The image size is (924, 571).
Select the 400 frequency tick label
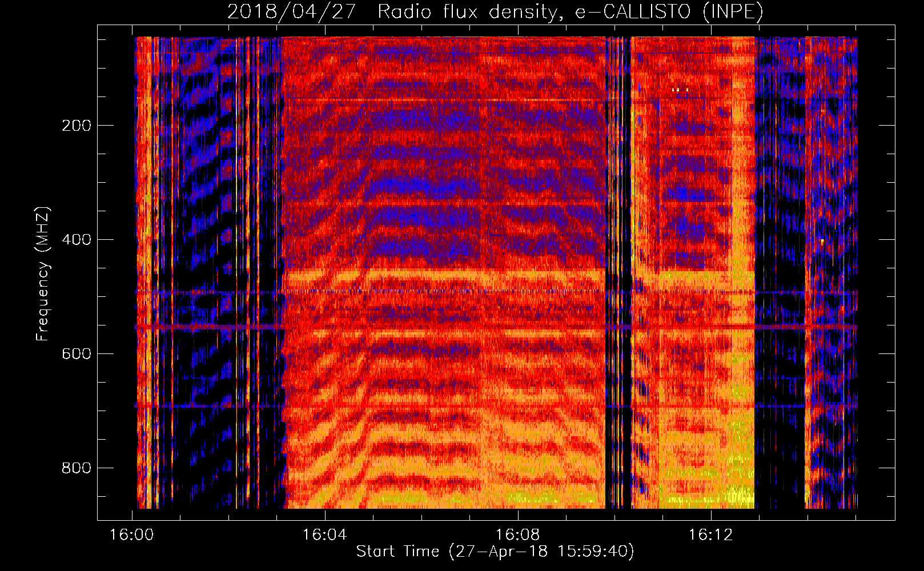point(77,240)
